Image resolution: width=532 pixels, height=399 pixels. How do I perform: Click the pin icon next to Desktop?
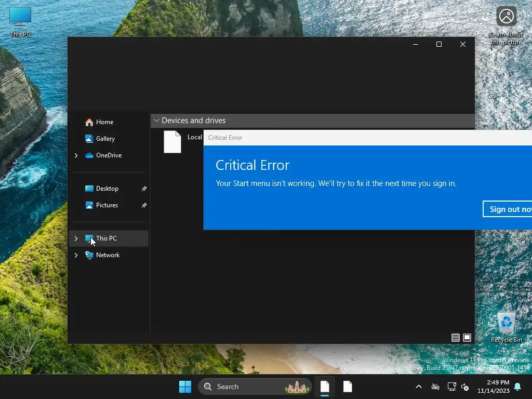click(144, 189)
